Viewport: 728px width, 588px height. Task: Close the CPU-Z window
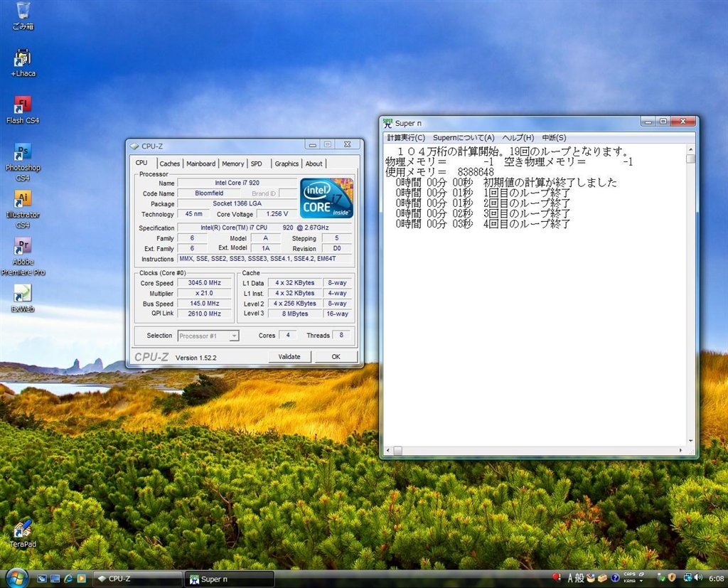pos(347,144)
